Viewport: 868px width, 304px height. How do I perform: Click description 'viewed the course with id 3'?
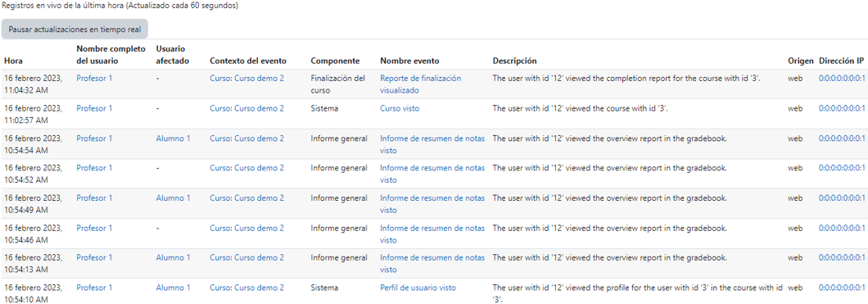(x=580, y=108)
